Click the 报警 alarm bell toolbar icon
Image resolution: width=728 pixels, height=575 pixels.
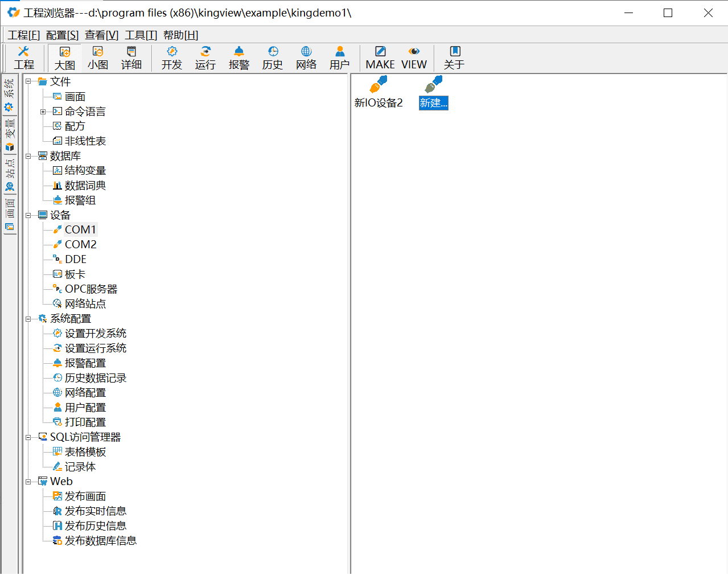(x=239, y=58)
